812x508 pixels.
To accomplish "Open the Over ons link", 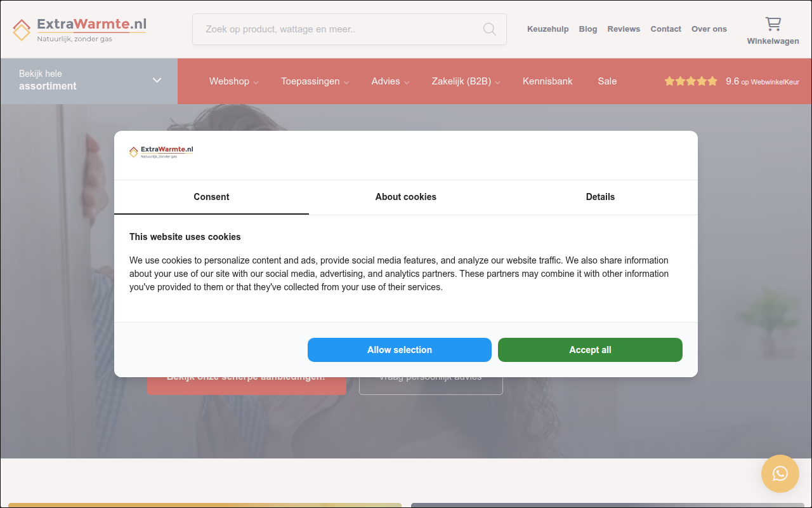I will (709, 29).
